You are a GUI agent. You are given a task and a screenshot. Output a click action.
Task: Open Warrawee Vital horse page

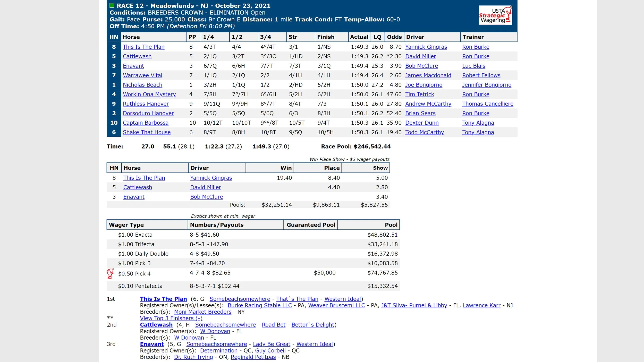point(142,75)
